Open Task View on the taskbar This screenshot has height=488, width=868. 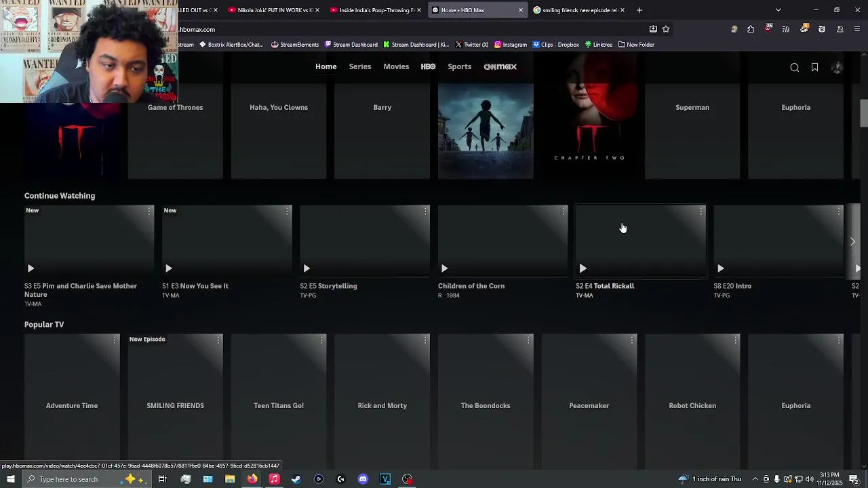coord(163,479)
